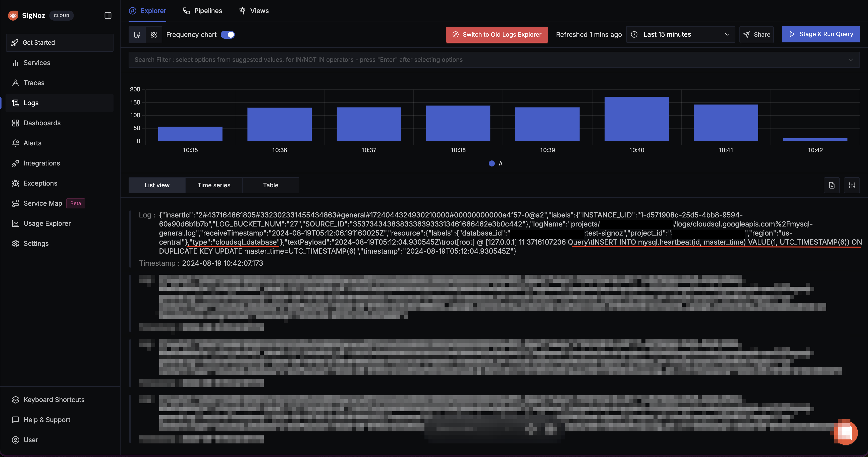The width and height of the screenshot is (868, 457).
Task: Click the Share paper plane icon
Action: pyautogui.click(x=747, y=34)
